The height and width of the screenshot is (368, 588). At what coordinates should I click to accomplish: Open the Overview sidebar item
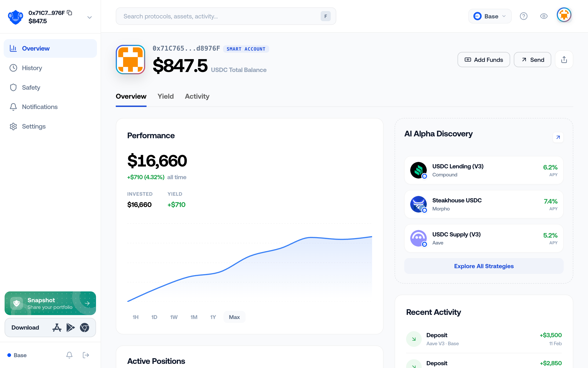click(x=50, y=49)
